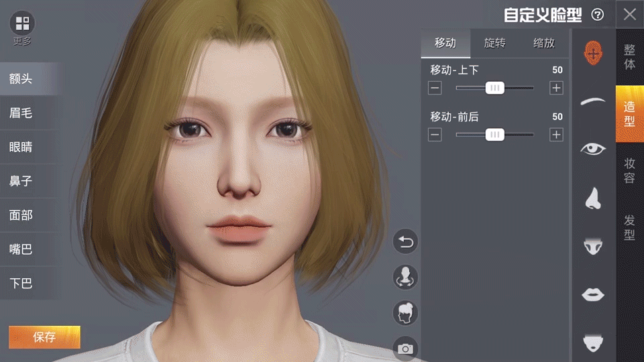Select the eyebrow shape icon
Image resolution: width=644 pixels, height=362 pixels.
click(592, 101)
